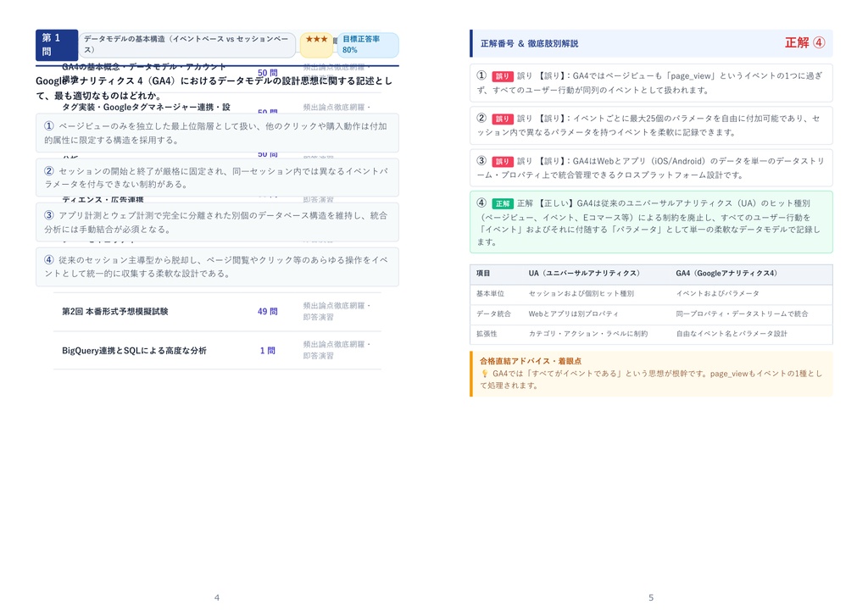Viewport: 868px width, 616px height.
Task: Click the 第2回 本番形式予想模擬試験 row title
Action: click(x=114, y=312)
